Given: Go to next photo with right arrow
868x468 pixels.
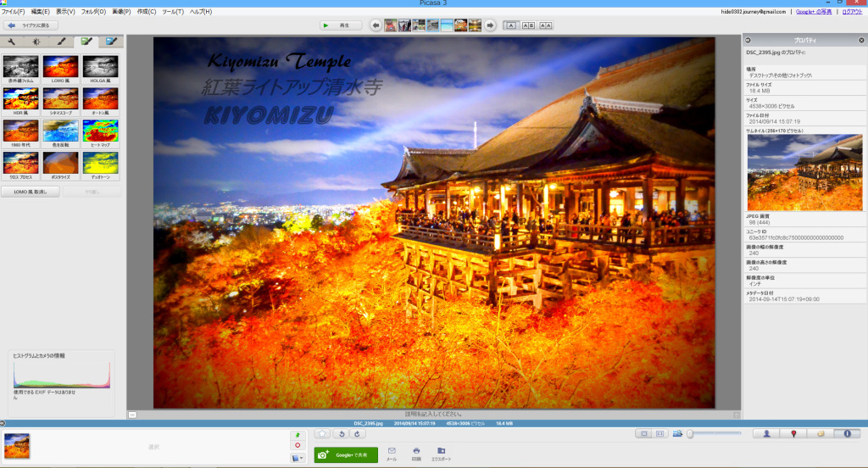Looking at the screenshot, I should [x=490, y=25].
